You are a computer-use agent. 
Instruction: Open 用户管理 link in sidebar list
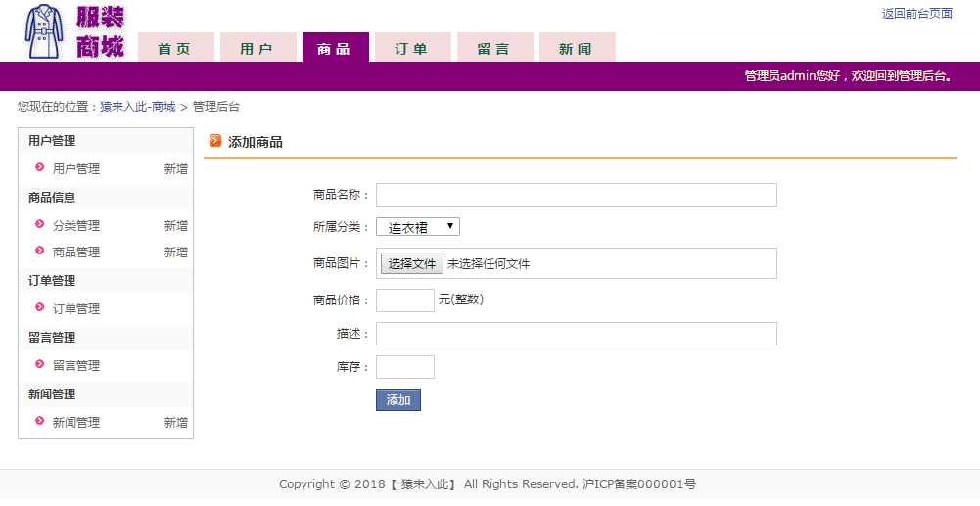[76, 168]
